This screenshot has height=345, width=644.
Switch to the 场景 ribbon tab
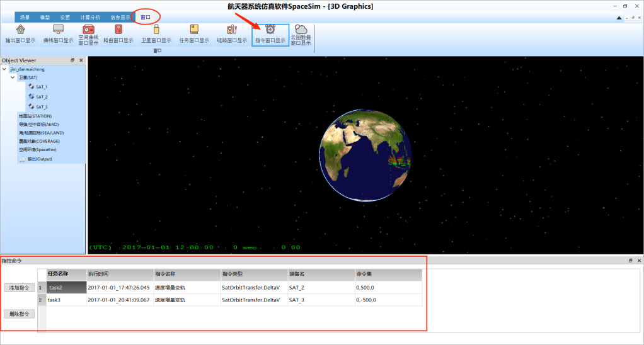[x=25, y=17]
